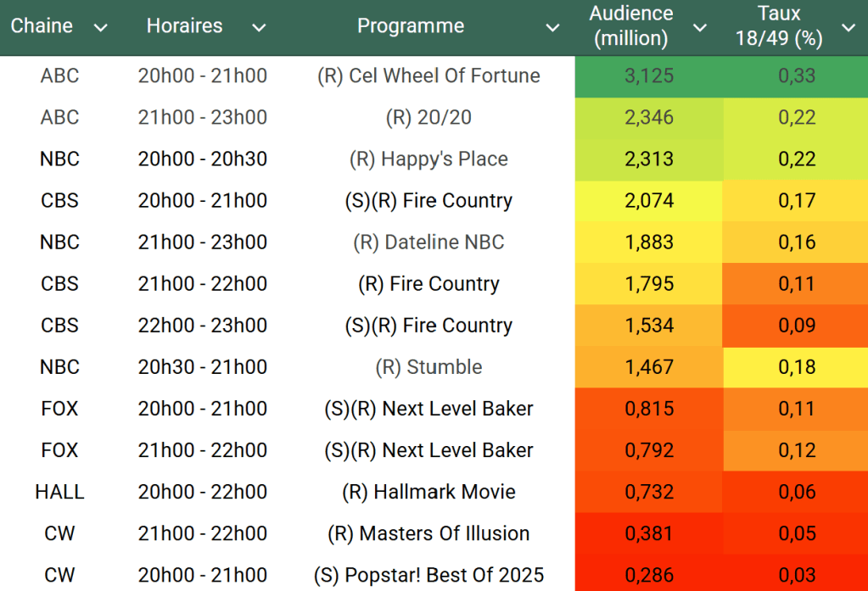Expand the Horaires column chevron
Screen dimensions: 868x591
[259, 28]
